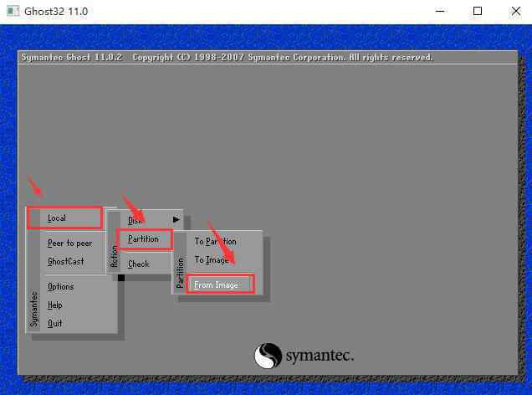Click the Symantec Ghost 11.0.2 copyright text

(227, 57)
